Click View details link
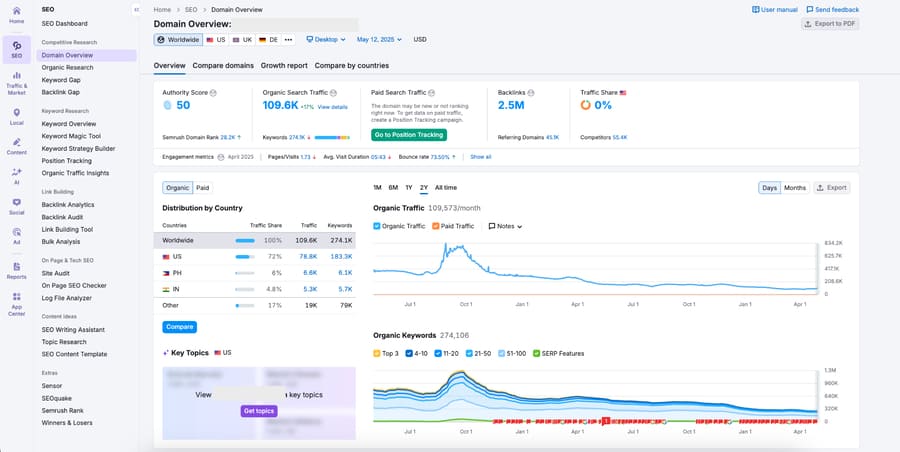Screen dimensions: 900x452 [332, 107]
